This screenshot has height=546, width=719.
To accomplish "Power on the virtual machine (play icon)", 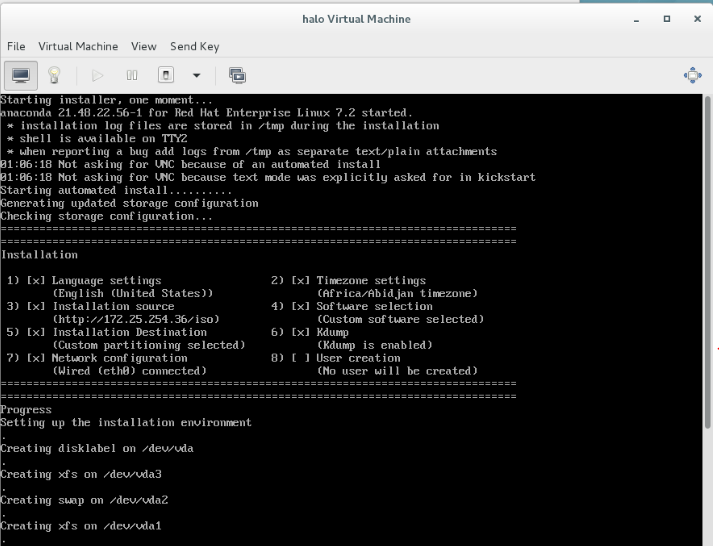I will point(97,75).
